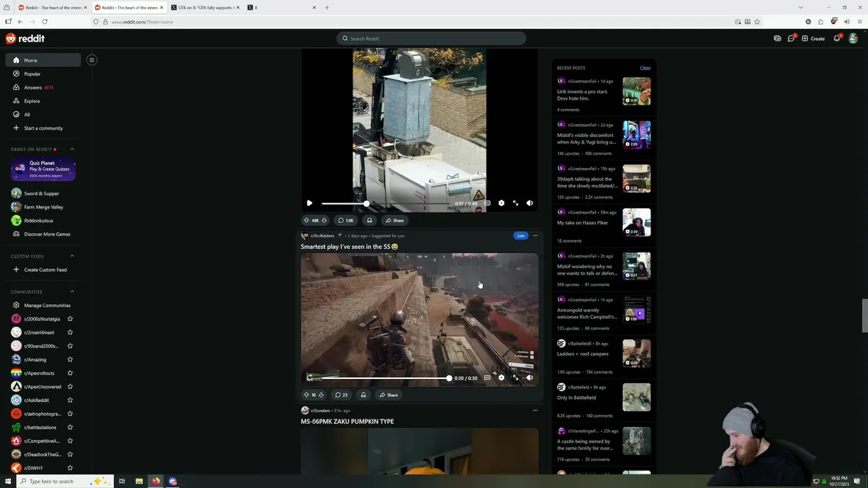This screenshot has width=868, height=488.
Task: Open the user avatar menu
Action: [853, 39]
